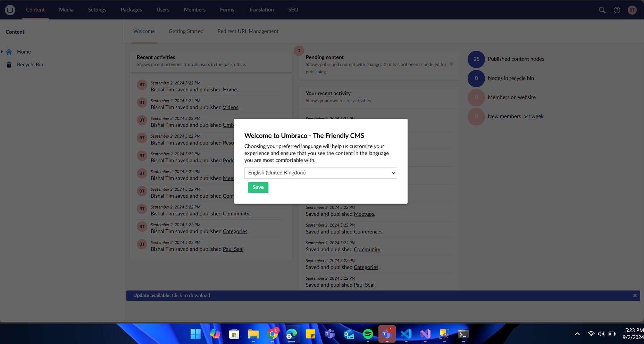Image resolution: width=644 pixels, height=344 pixels.
Task: Click the Recycle Bin trash icon
Action: (9, 65)
